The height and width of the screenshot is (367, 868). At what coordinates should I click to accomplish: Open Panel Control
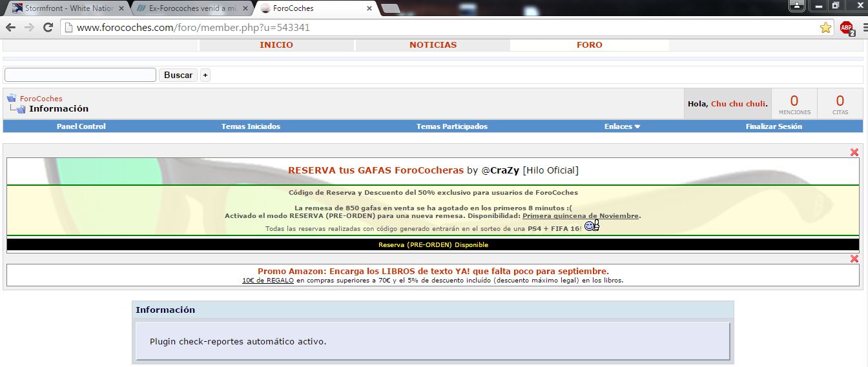coord(81,126)
